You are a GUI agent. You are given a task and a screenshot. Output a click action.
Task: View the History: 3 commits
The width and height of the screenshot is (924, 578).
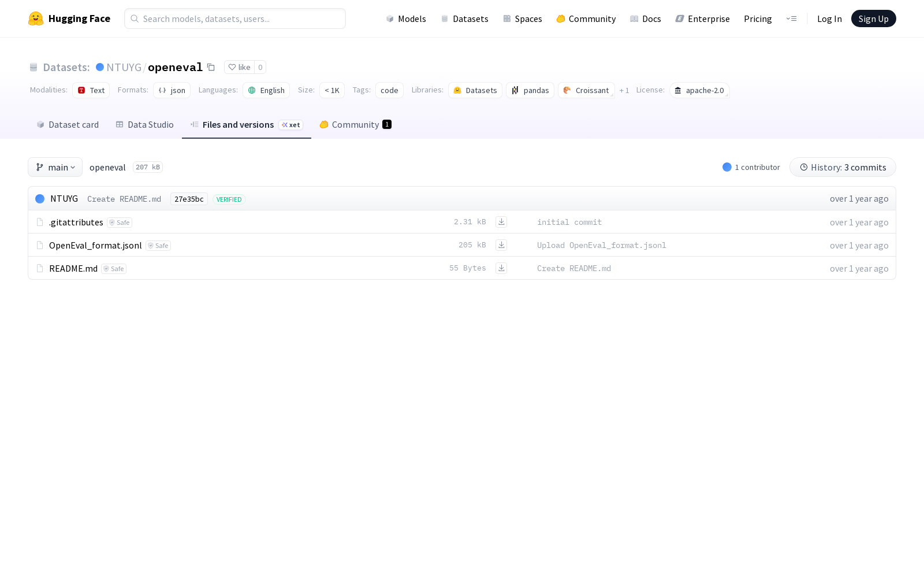click(x=843, y=167)
